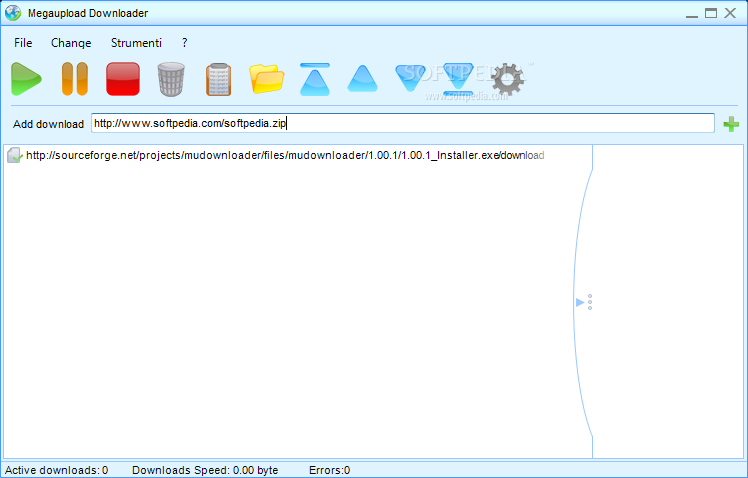Close the Megaupload Downloader window
Screen dimensions: 748x478
[x=730, y=13]
